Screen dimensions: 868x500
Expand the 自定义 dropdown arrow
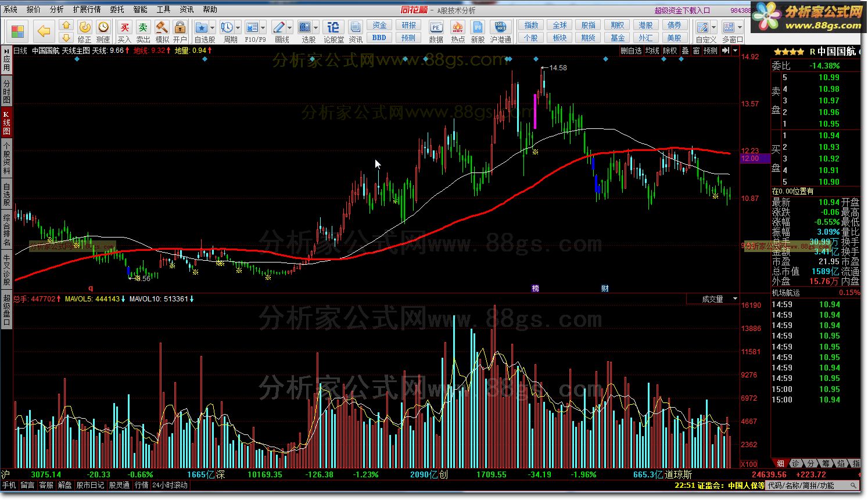(x=714, y=27)
